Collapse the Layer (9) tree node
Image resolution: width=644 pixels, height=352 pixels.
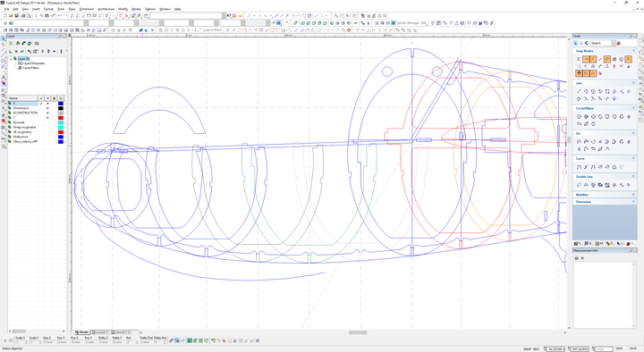pyautogui.click(x=11, y=59)
